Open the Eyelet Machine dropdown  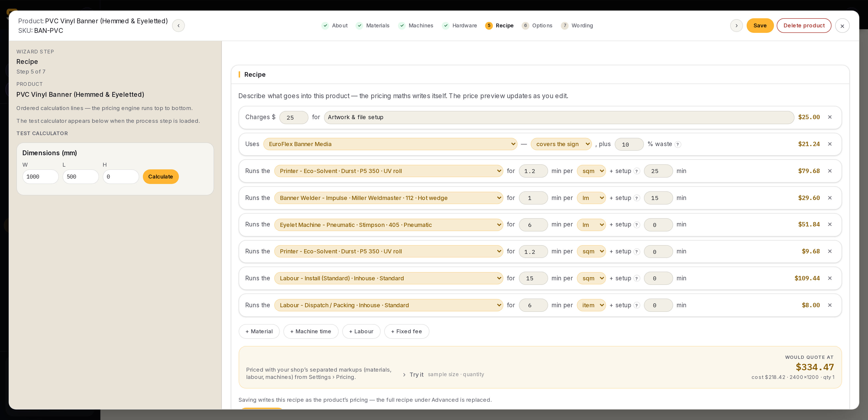click(x=389, y=225)
